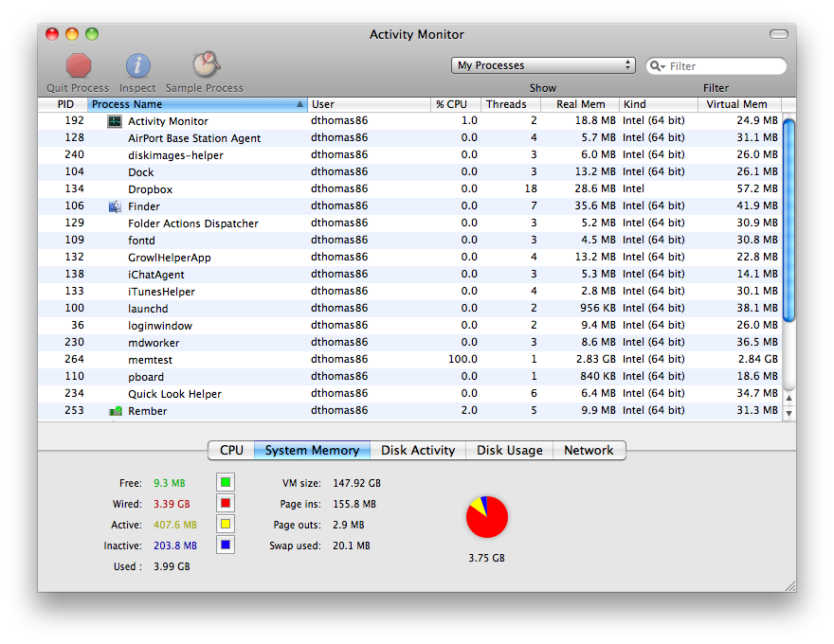Select the iTunesHelper row
The image size is (834, 644).
coord(410,291)
